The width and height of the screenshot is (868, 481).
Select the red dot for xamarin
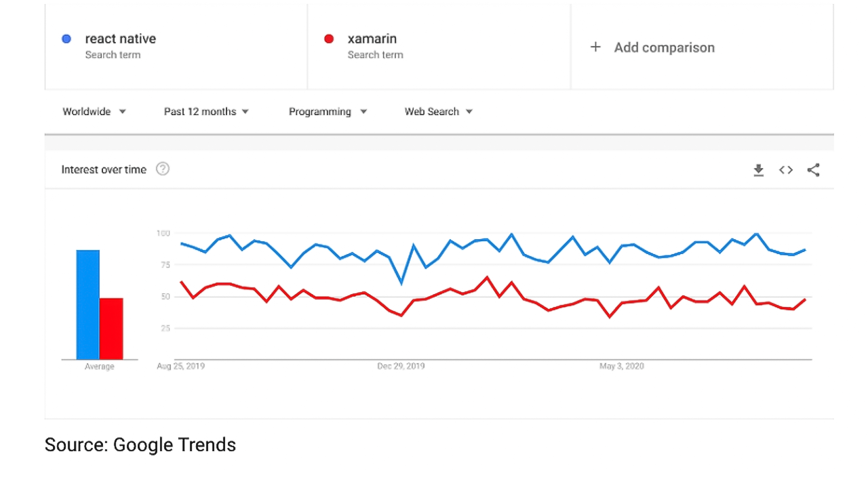coord(328,39)
